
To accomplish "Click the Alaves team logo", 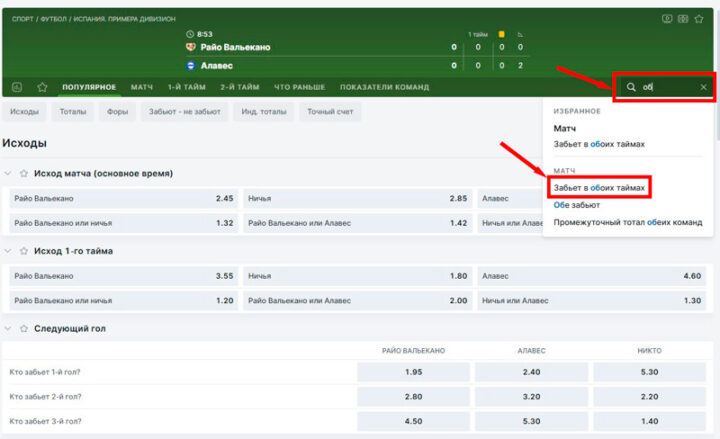I will pos(191,65).
